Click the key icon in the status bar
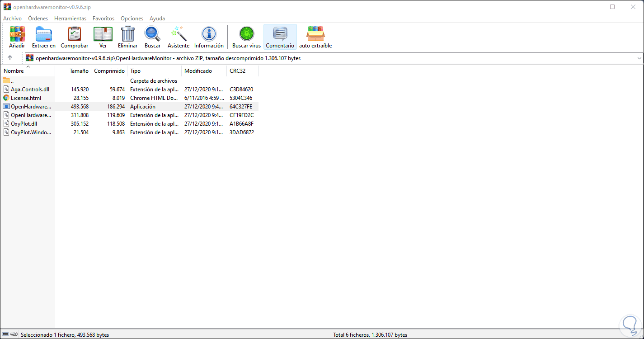This screenshot has height=339, width=644. pos(14,334)
